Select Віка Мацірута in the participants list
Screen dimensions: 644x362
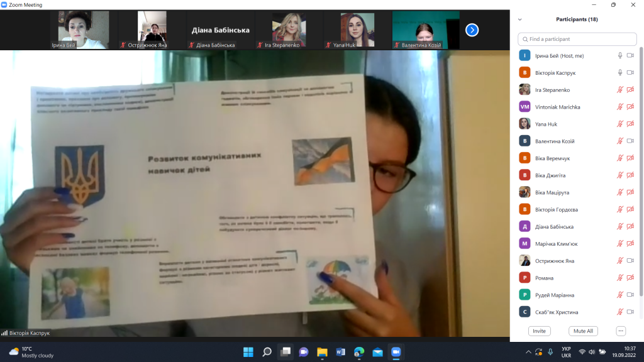pyautogui.click(x=553, y=192)
